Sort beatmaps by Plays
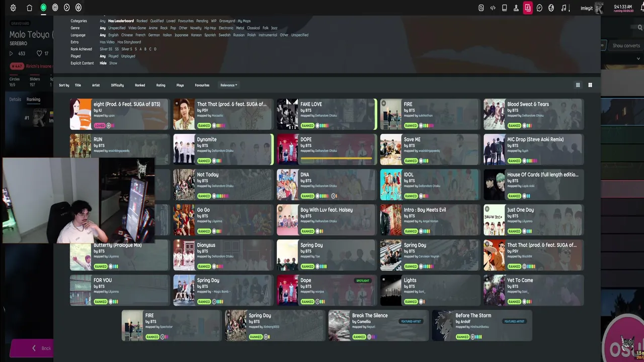The height and width of the screenshot is (362, 644). click(180, 85)
